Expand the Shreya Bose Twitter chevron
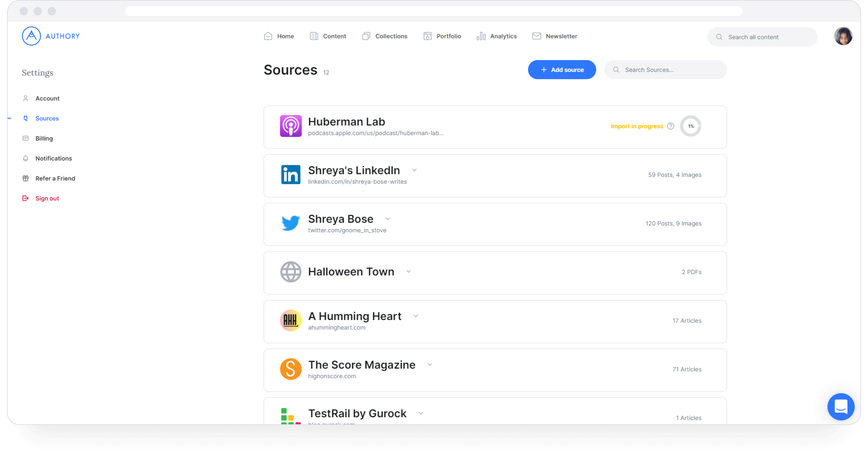This screenshot has width=868, height=460. 387,219
